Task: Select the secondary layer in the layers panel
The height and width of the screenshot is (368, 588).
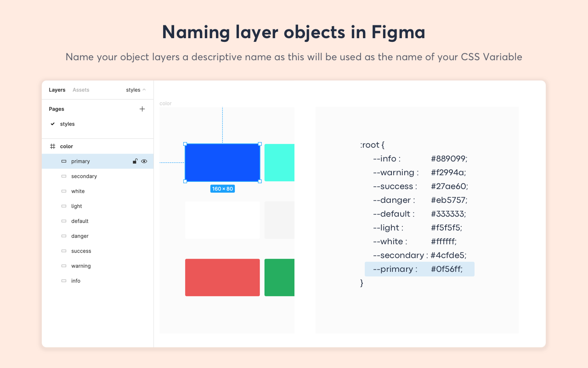Action: (x=83, y=176)
